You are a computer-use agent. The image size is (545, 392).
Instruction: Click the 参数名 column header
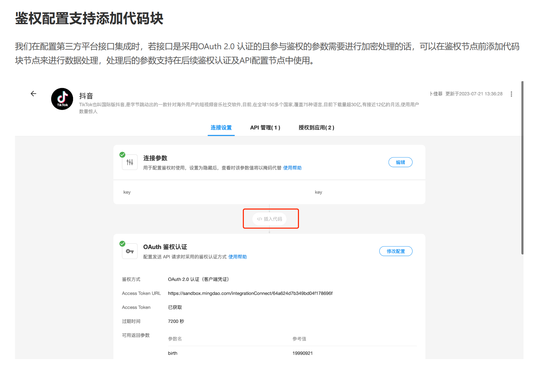175,339
